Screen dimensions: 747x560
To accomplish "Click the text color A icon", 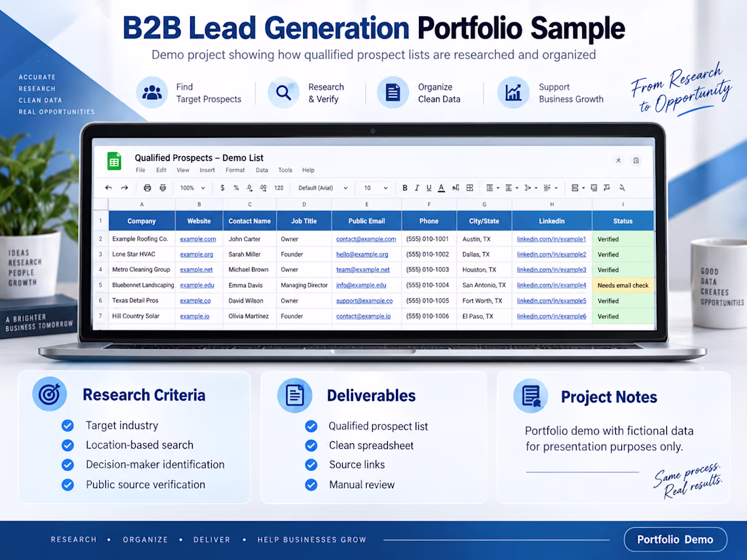I will [x=441, y=188].
